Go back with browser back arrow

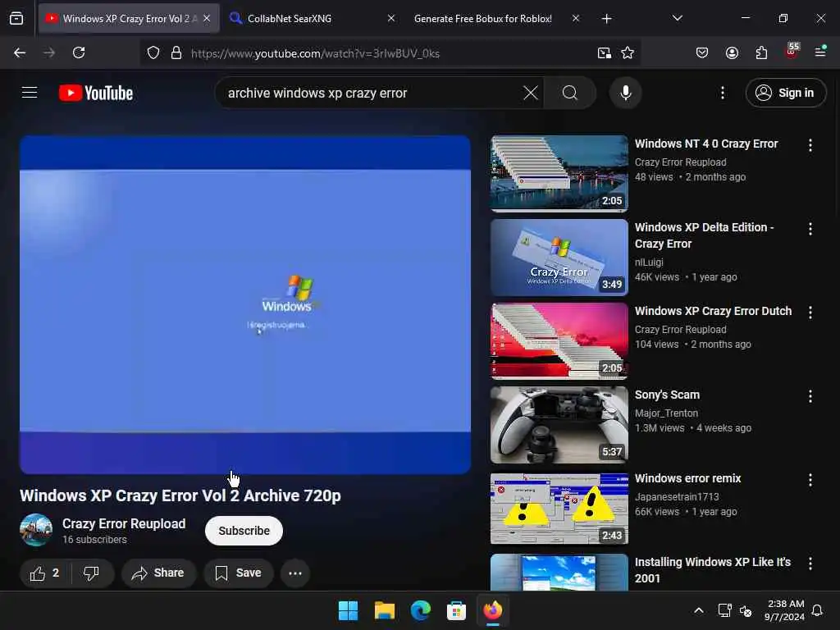coord(20,53)
